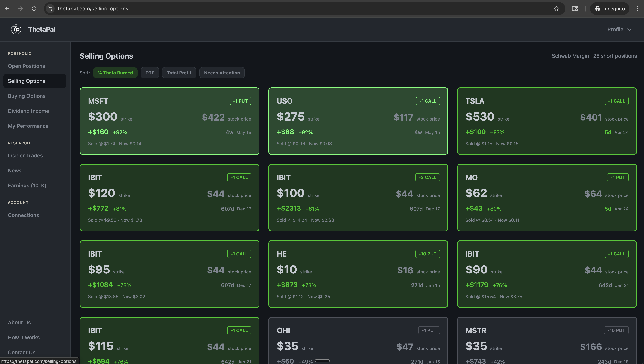
Task: Bookmark this page with star icon
Action: click(x=556, y=9)
